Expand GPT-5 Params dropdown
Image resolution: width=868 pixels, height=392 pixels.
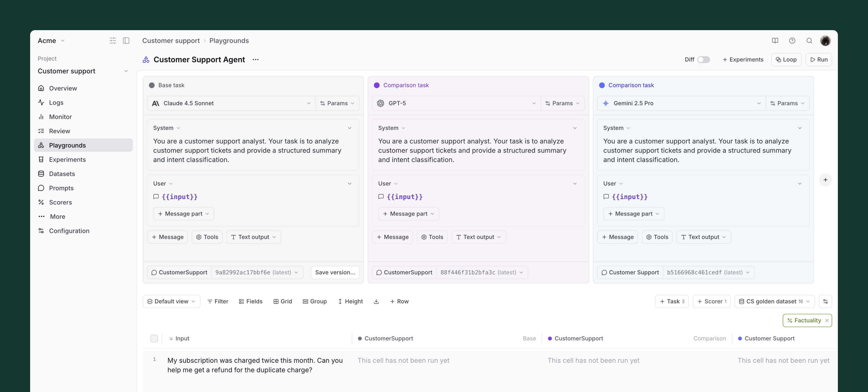pos(562,103)
